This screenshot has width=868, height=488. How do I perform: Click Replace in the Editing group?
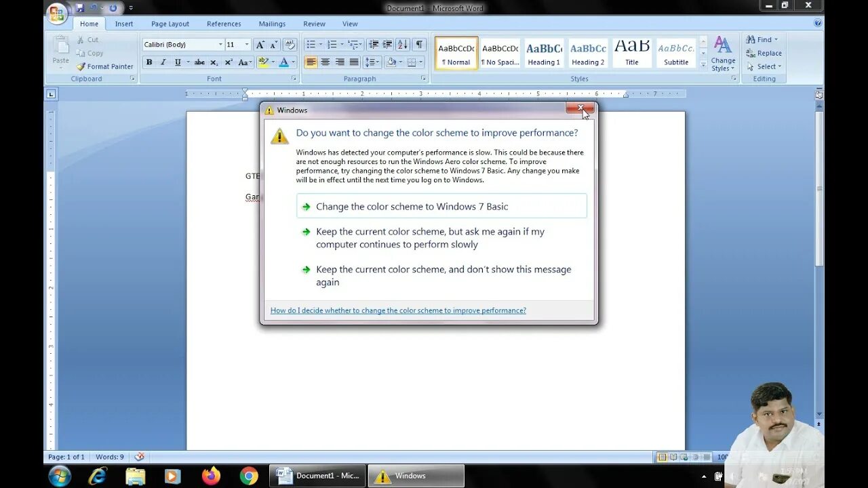(x=764, y=53)
